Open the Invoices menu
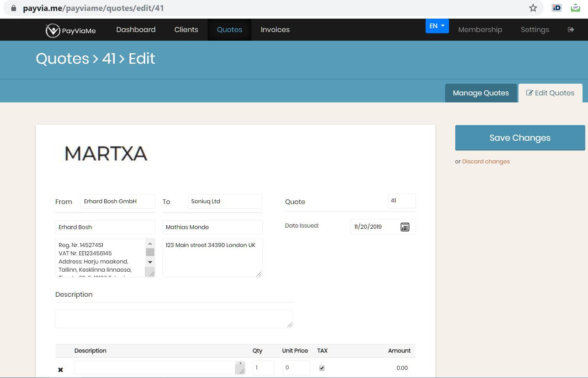Image resolution: width=588 pixels, height=378 pixels. [x=275, y=30]
